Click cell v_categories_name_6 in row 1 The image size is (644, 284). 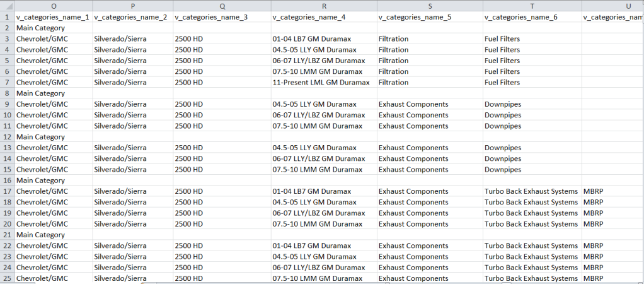[x=532, y=17]
